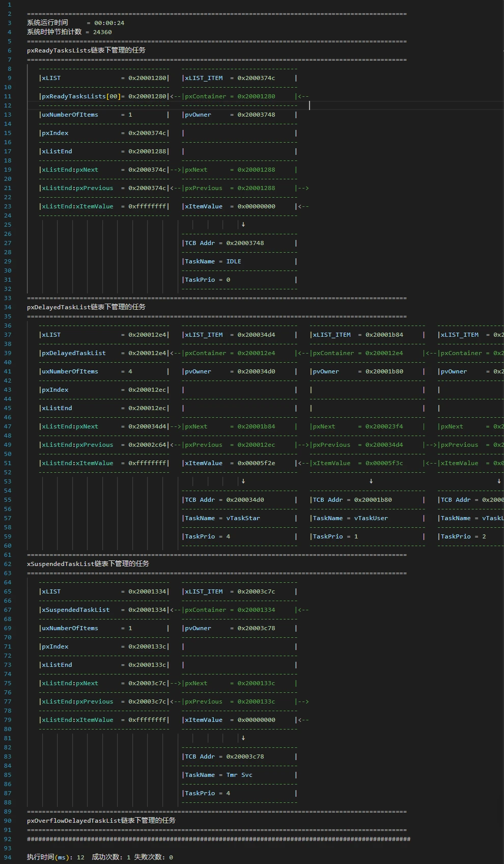Screen dimensions: 504x864
Task: Click the xSuspendedTaskList链表下管理的任务 heading
Action: coord(88,564)
